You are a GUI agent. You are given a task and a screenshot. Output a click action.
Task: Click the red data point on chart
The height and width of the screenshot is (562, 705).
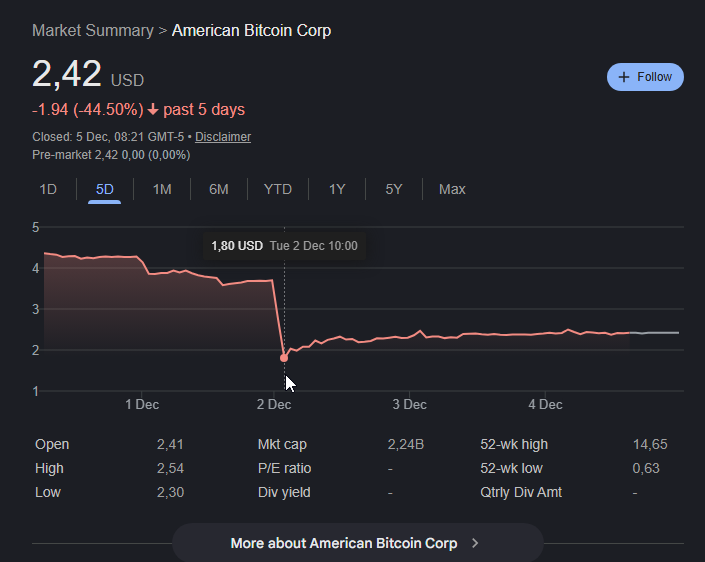284,358
